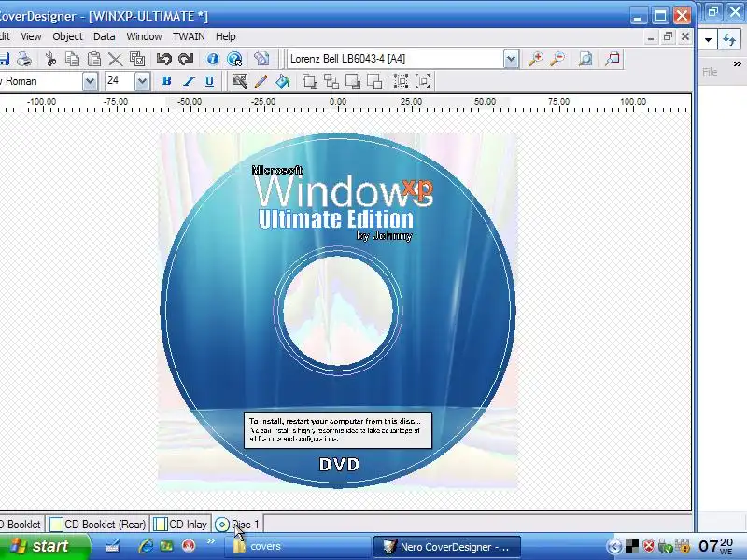Click the restore document window button
747x560 pixels.
668,36
